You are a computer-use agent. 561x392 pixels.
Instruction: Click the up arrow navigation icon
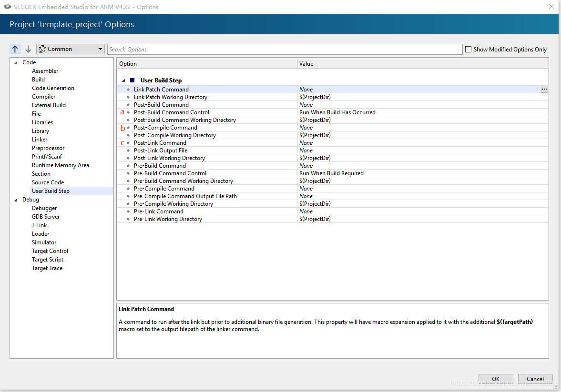tap(15, 49)
